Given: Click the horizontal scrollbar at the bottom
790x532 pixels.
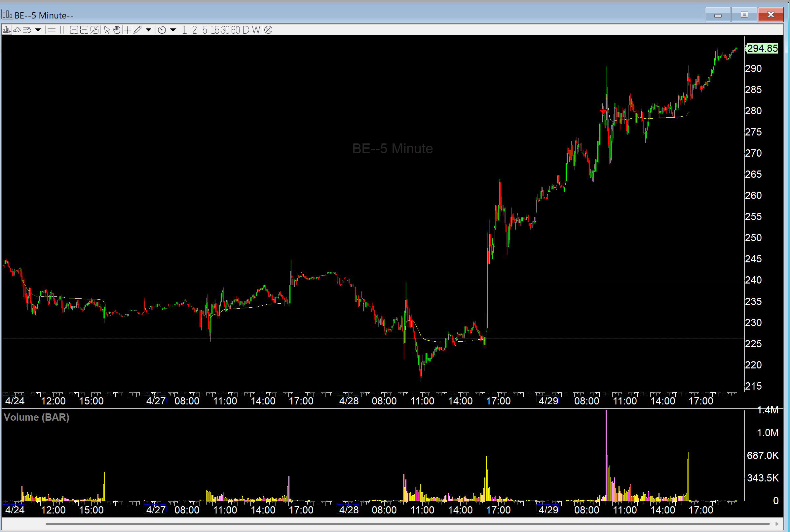Looking at the screenshot, I should [x=407, y=524].
